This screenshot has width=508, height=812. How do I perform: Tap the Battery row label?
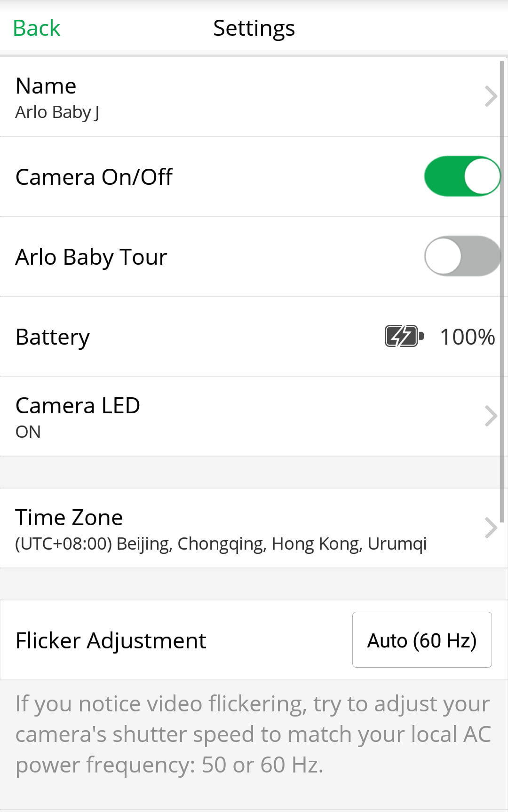click(x=53, y=337)
